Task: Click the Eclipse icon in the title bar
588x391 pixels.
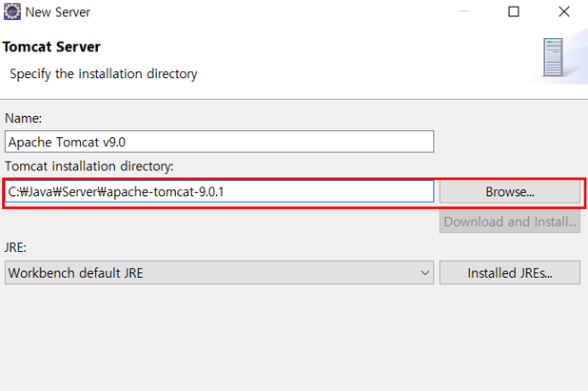Action: tap(12, 12)
